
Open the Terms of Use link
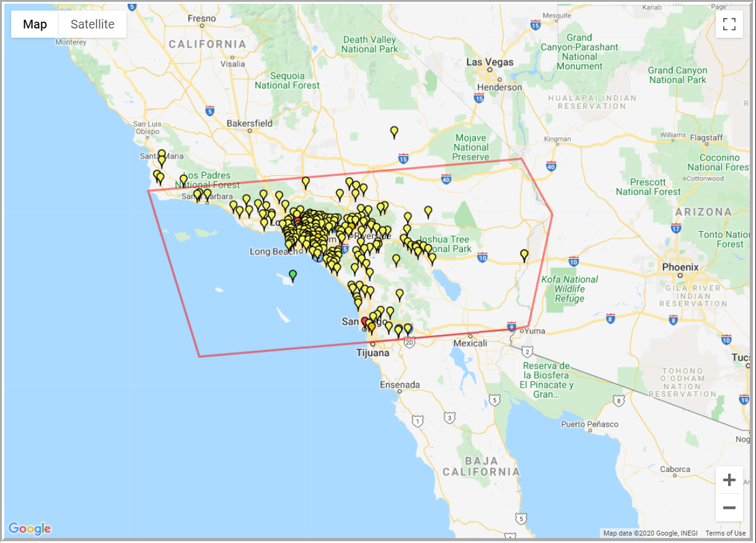click(x=725, y=533)
